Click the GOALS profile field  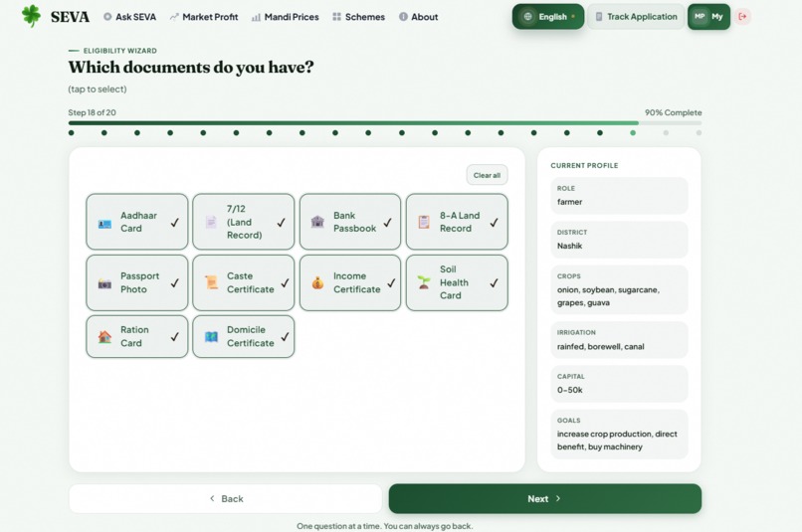click(x=619, y=434)
